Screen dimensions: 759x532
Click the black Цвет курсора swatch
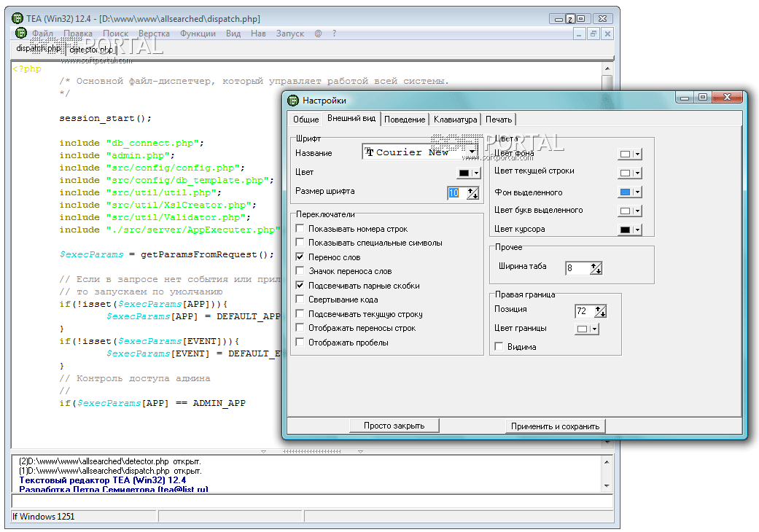(x=625, y=230)
